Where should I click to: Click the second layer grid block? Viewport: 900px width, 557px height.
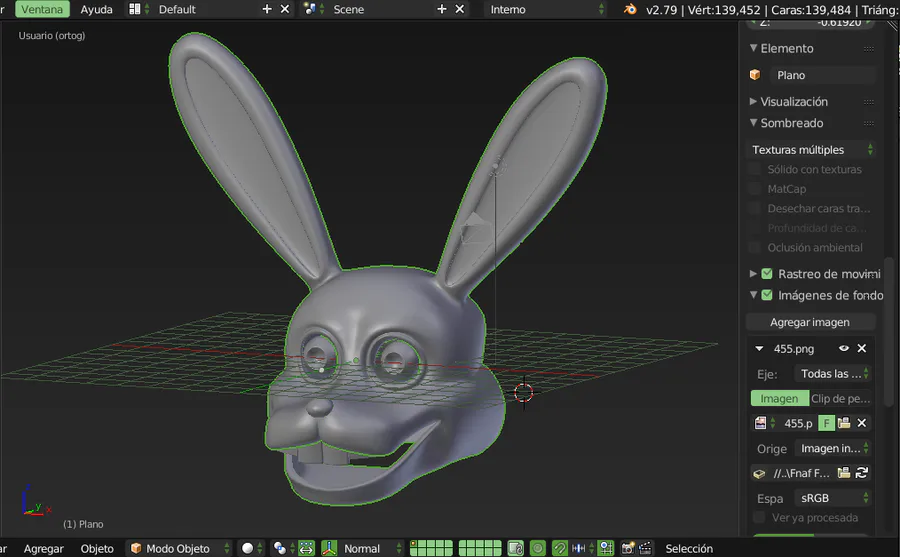click(480, 548)
